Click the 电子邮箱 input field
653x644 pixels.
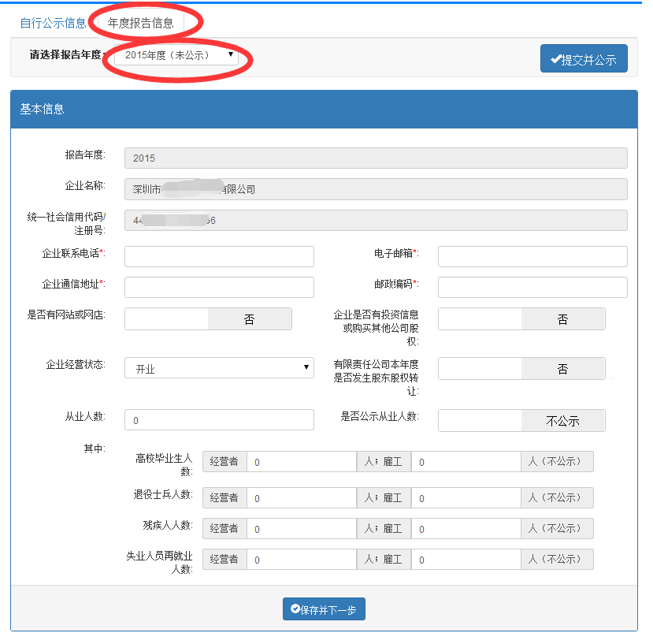click(532, 256)
